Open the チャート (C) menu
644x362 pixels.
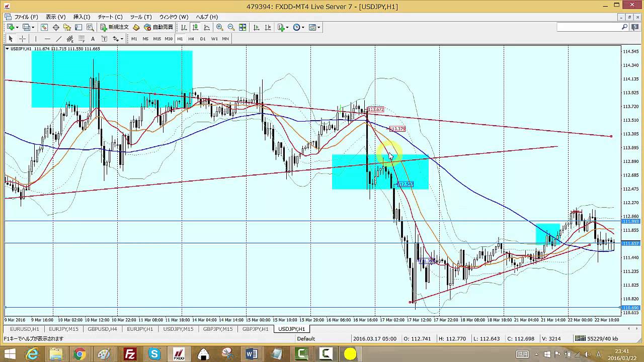(110, 17)
